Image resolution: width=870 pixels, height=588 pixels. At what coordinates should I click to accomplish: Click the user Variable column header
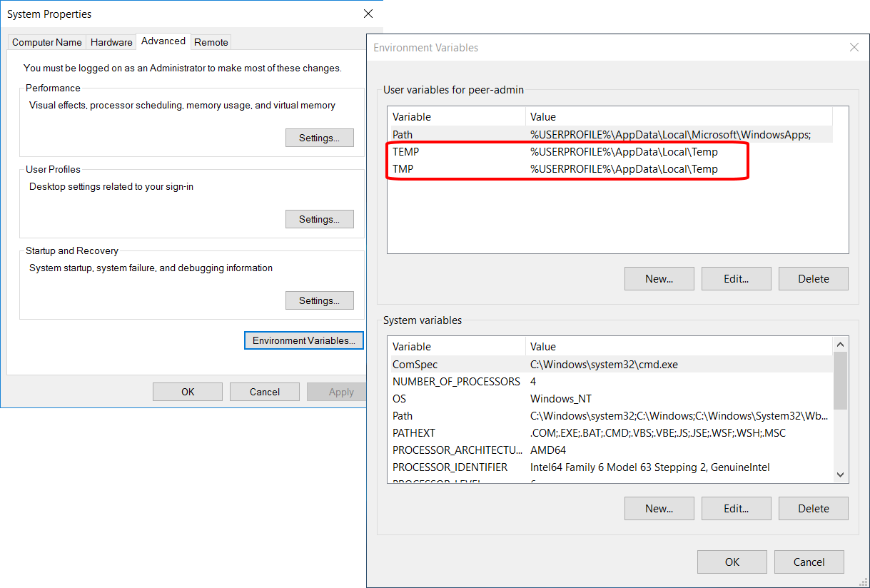(457, 117)
